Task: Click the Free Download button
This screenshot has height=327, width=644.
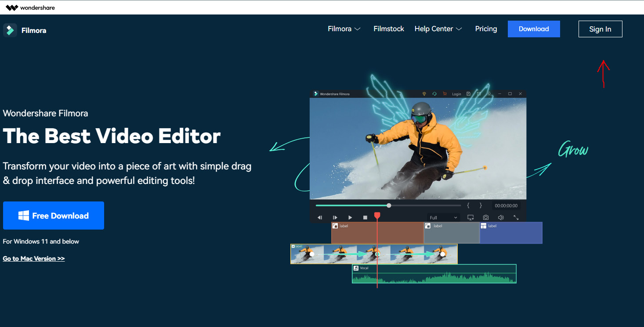Action: pyautogui.click(x=54, y=216)
